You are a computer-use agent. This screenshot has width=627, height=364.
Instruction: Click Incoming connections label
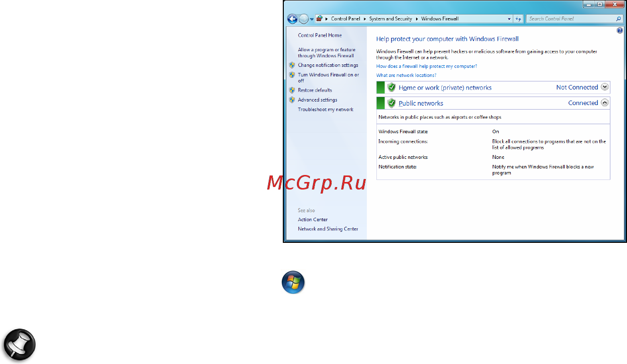[x=403, y=141]
